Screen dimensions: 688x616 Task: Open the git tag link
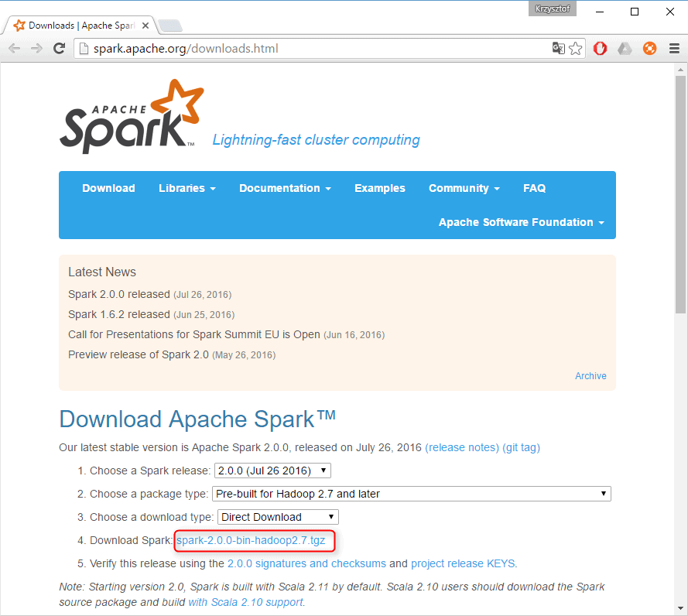522,447
